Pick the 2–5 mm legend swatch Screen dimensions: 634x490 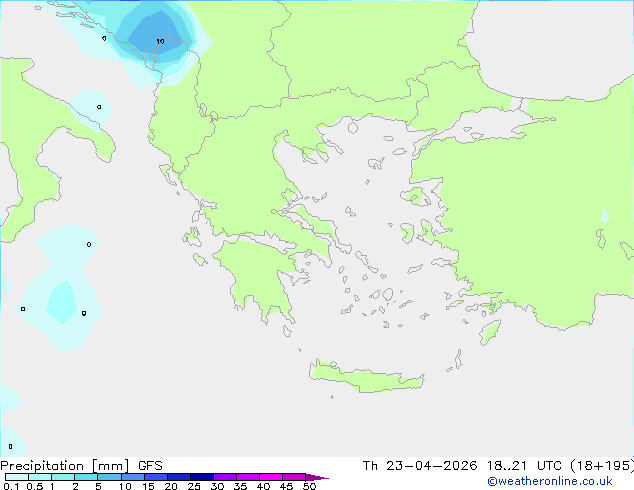pyautogui.click(x=86, y=477)
